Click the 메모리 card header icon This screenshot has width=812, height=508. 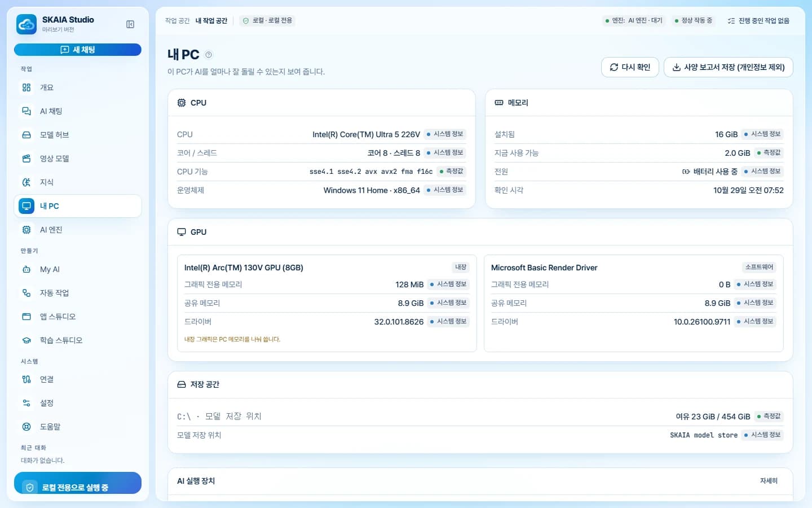pos(499,103)
